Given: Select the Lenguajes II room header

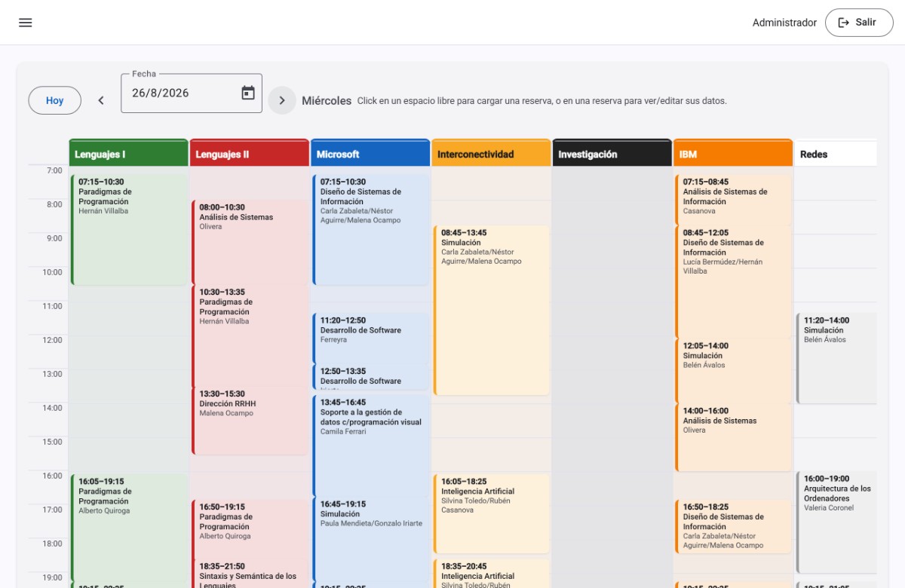Looking at the screenshot, I should tap(250, 153).
